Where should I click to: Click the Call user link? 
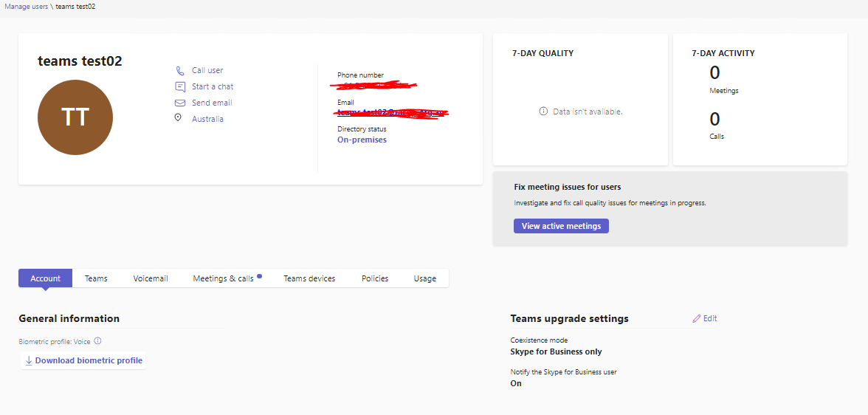[207, 70]
